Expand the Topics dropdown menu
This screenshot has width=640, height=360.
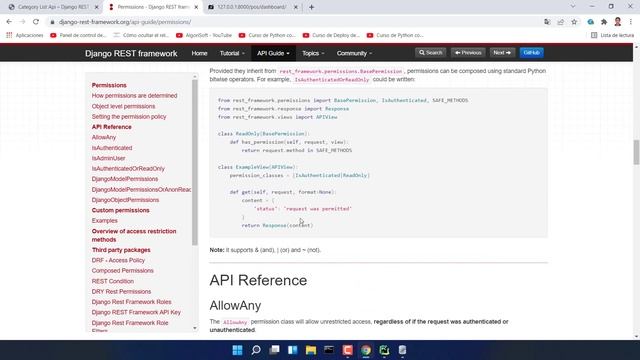[313, 53]
